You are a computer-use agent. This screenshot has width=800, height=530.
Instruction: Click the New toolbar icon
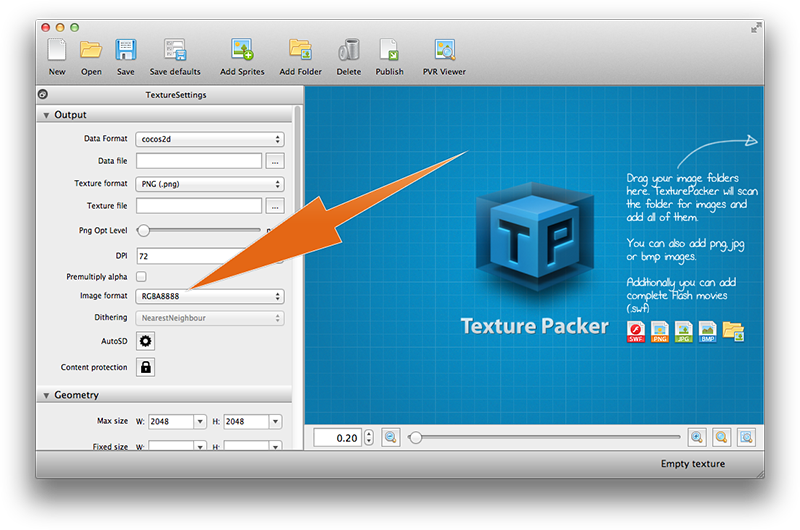coord(57,50)
